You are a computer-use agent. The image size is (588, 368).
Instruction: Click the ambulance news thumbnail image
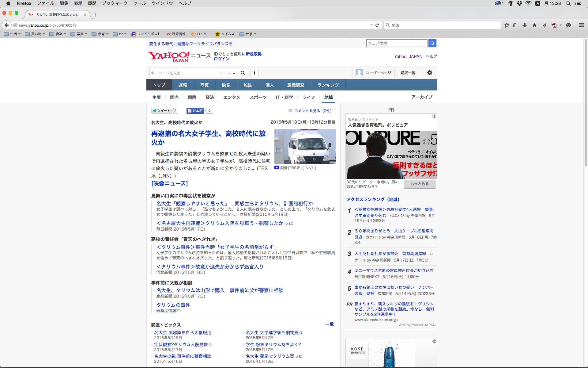(305, 146)
